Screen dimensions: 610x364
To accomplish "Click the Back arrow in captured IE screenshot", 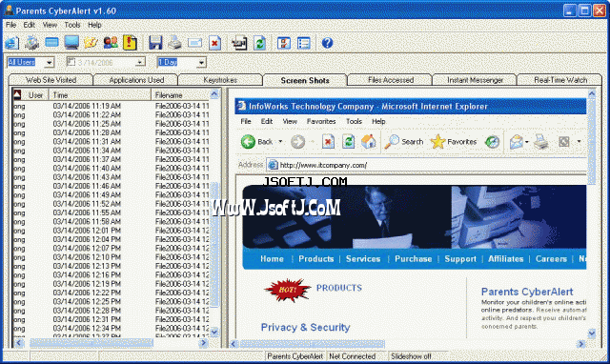I will pyautogui.click(x=248, y=142).
